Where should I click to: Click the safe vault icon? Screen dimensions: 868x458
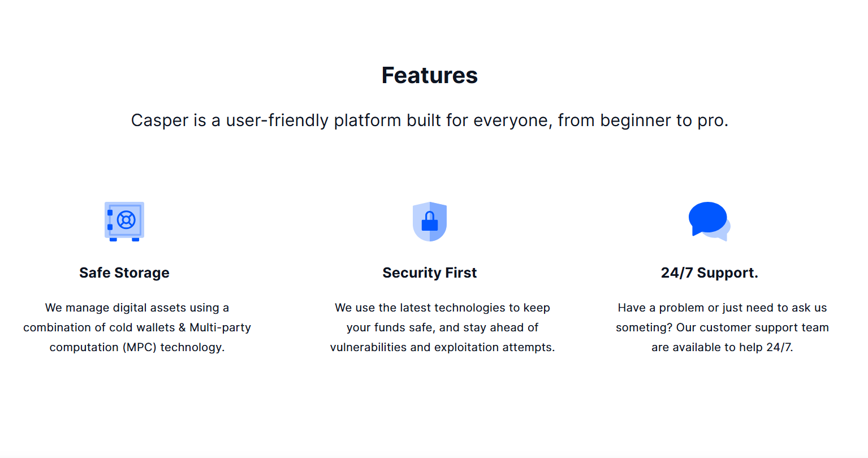click(124, 222)
